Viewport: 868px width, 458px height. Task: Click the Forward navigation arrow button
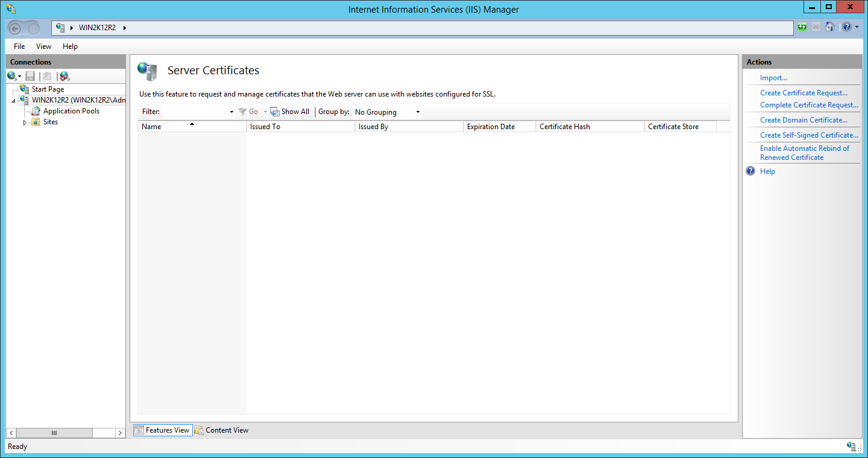coord(34,28)
